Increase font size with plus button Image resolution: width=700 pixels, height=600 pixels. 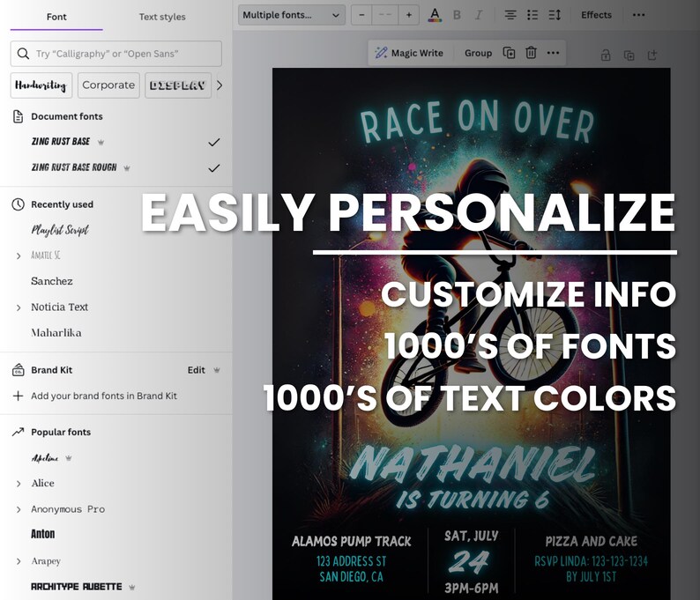click(x=408, y=15)
